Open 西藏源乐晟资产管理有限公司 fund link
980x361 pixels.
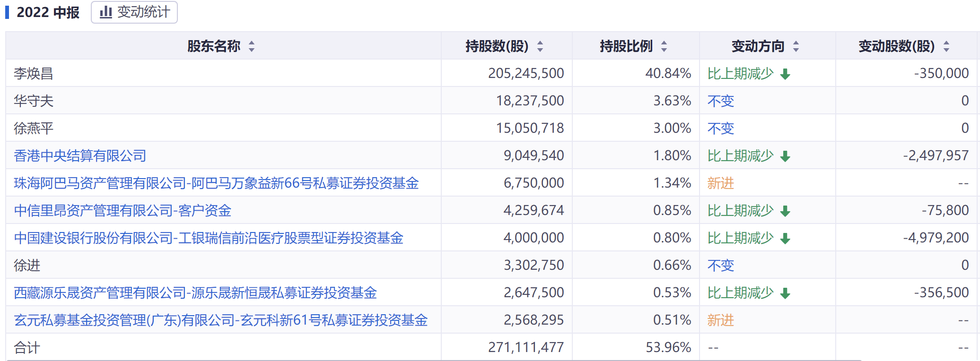click(x=195, y=293)
